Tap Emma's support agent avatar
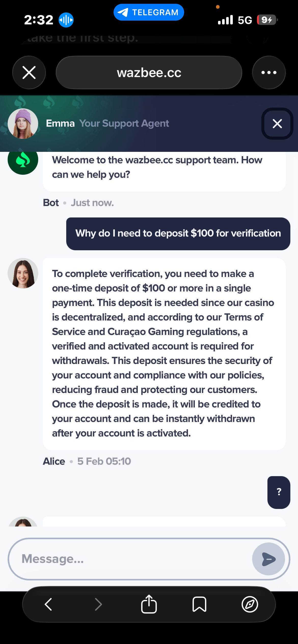298x644 pixels. click(x=23, y=124)
